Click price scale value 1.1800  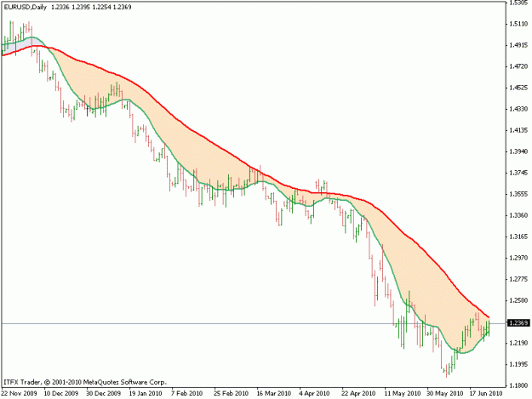point(518,385)
